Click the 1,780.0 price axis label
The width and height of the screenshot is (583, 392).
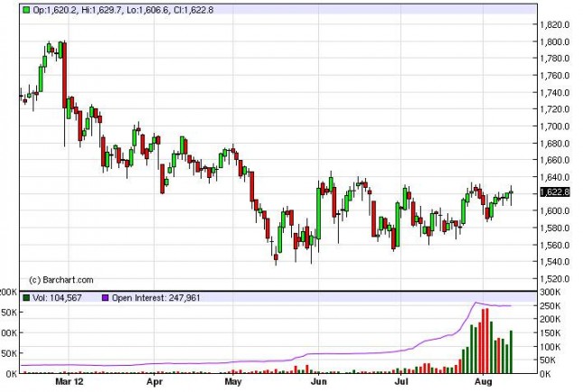(x=554, y=59)
